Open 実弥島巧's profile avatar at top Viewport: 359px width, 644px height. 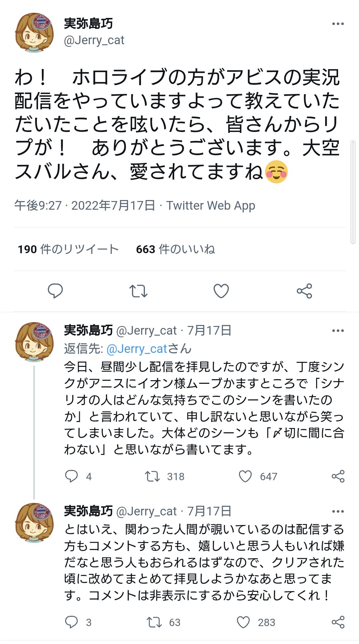[34, 33]
